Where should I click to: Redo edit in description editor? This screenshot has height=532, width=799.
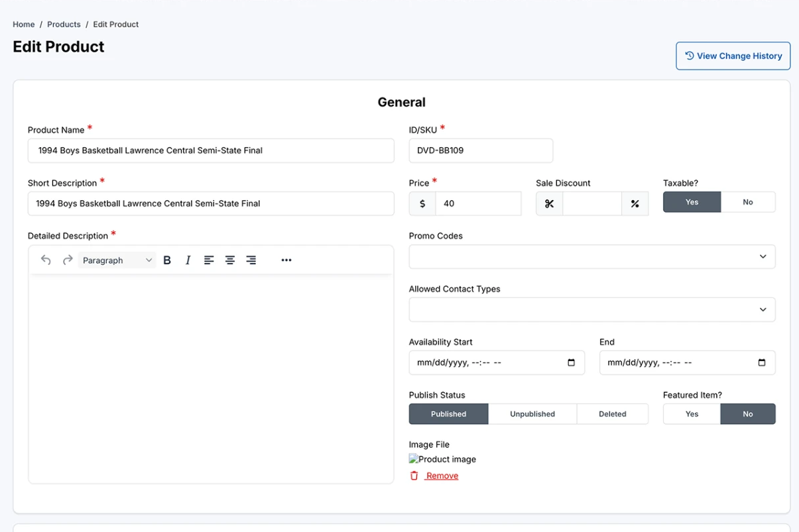click(x=67, y=260)
